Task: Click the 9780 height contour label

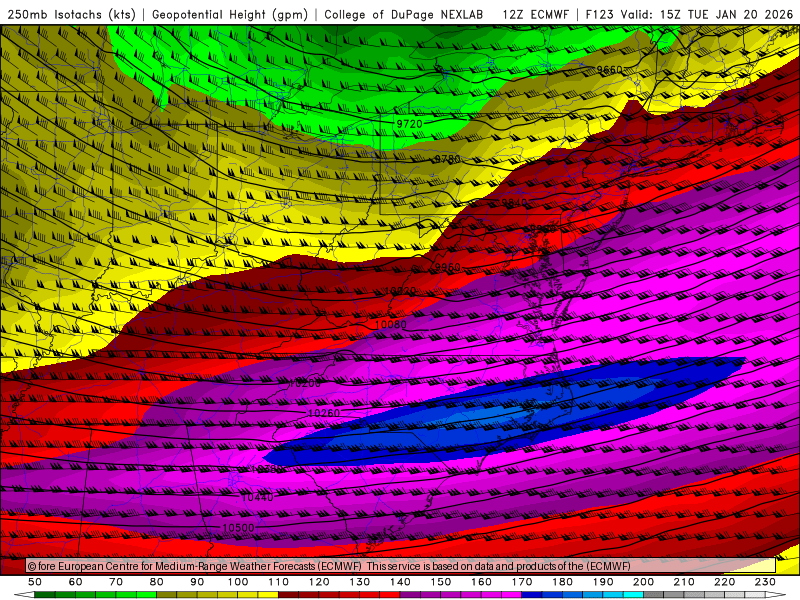Action: click(447, 159)
